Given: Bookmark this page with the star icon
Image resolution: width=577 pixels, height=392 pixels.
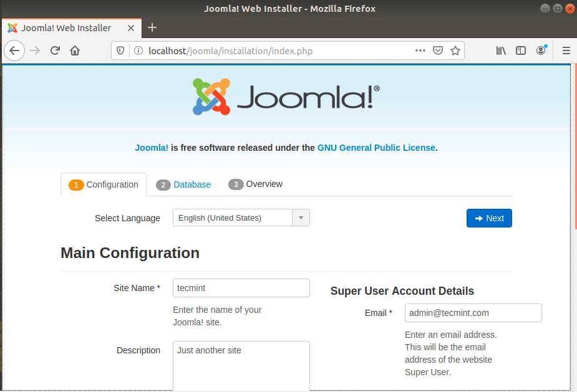Looking at the screenshot, I should tap(455, 50).
